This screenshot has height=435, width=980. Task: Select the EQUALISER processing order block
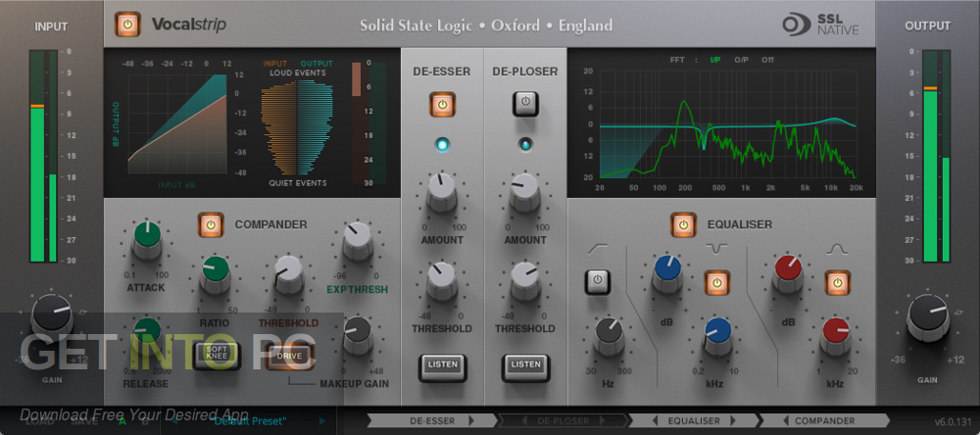pos(694,420)
